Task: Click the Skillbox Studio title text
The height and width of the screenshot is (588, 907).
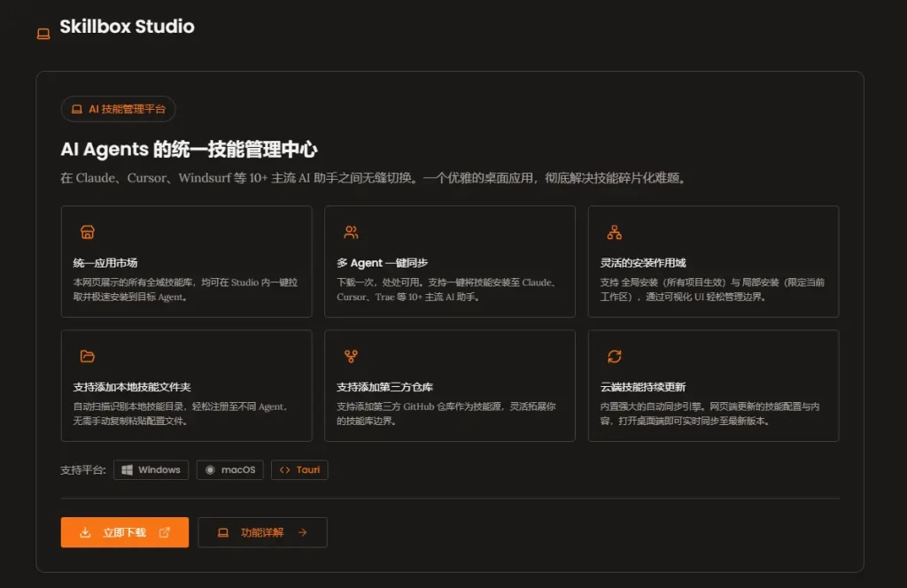Action: (x=127, y=27)
